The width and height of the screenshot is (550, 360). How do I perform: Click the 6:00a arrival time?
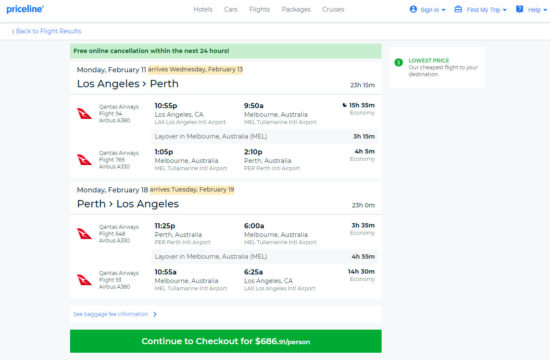[254, 226]
